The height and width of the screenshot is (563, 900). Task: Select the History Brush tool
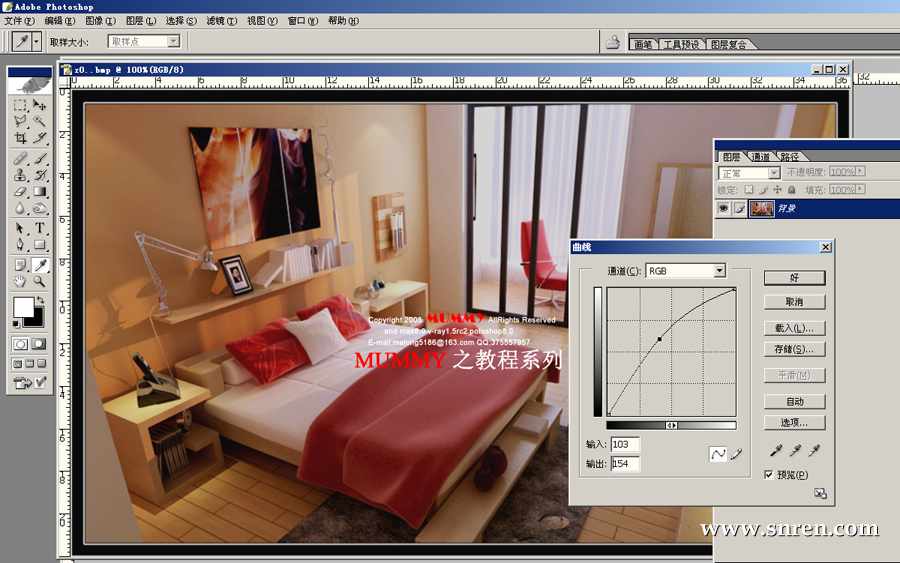tap(39, 174)
